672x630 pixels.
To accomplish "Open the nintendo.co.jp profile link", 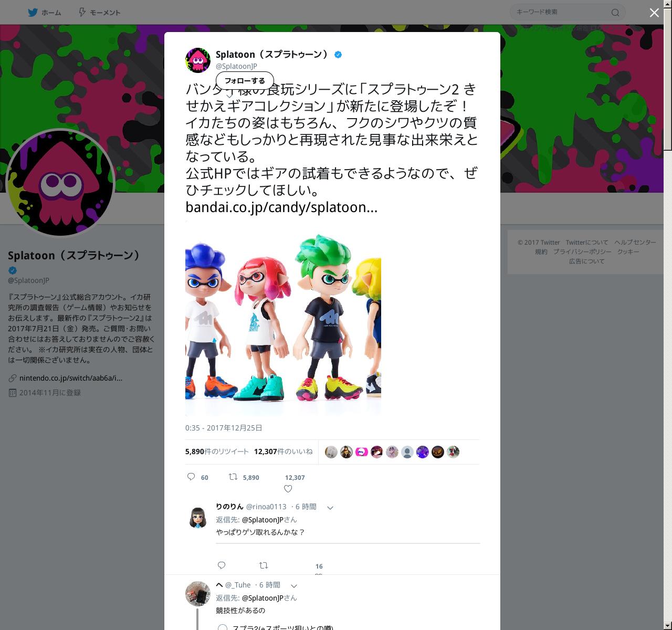I will pos(71,378).
